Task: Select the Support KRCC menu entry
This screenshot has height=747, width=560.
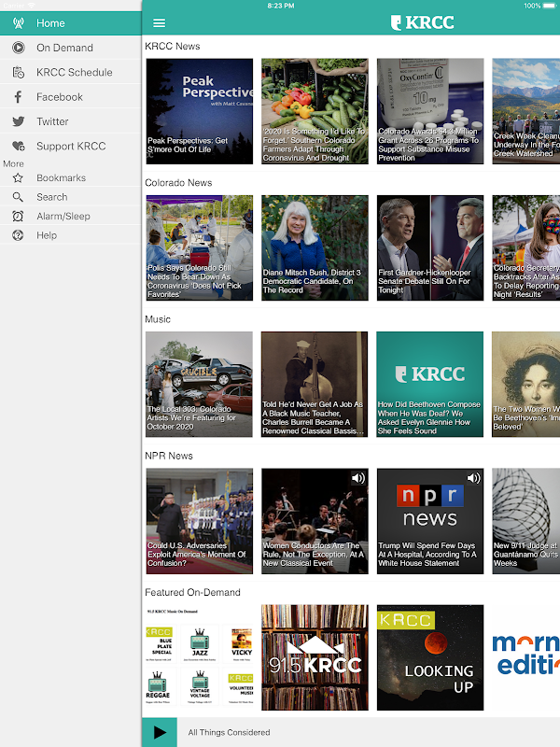Action: tap(71, 147)
